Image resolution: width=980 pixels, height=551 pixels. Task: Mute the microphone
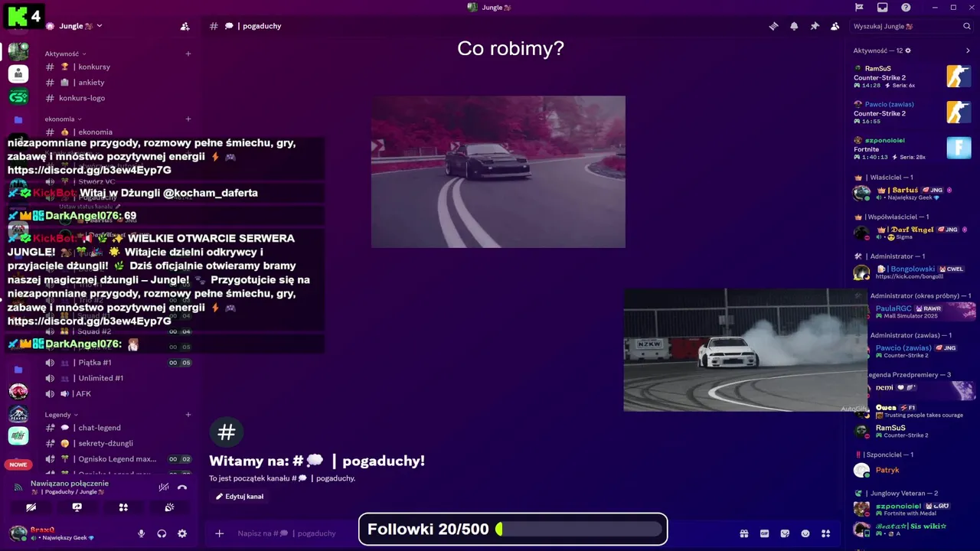[x=141, y=533]
